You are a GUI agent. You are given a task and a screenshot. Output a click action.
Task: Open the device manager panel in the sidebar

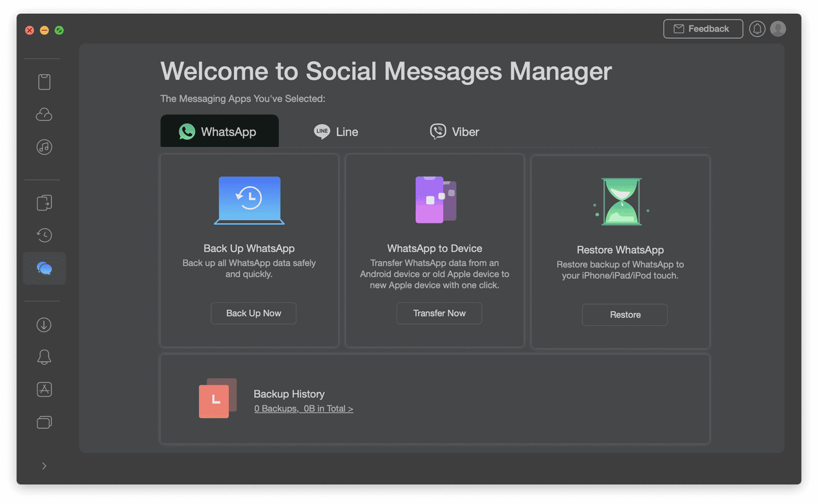click(x=44, y=81)
